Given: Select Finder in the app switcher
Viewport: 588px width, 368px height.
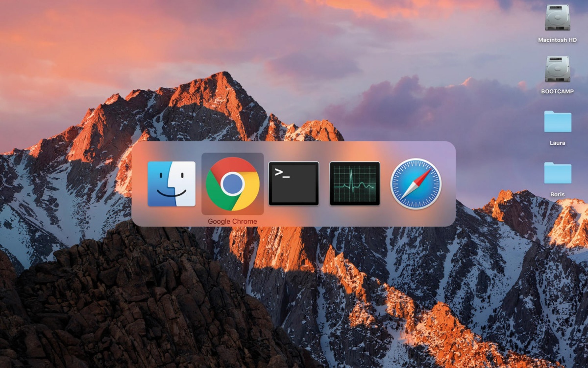Looking at the screenshot, I should 171,184.
